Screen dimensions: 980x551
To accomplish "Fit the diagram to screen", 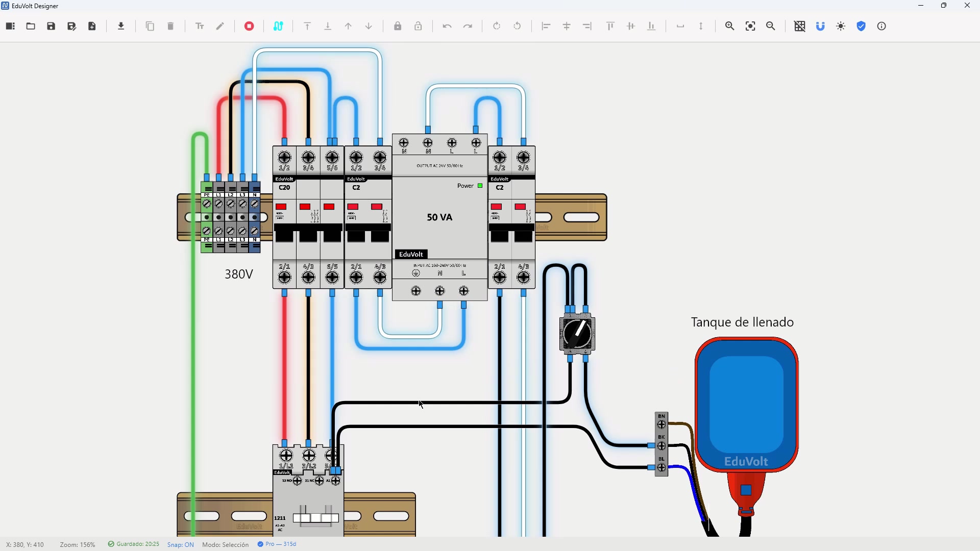I will [x=751, y=26].
